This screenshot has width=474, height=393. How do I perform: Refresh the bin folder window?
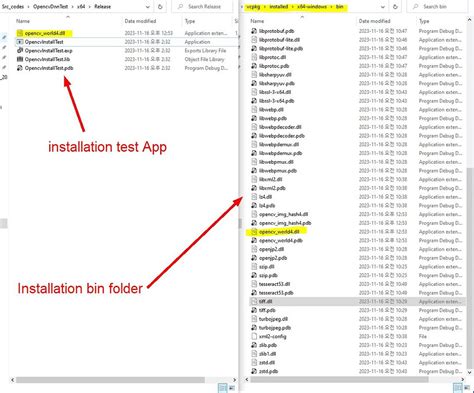395,6
